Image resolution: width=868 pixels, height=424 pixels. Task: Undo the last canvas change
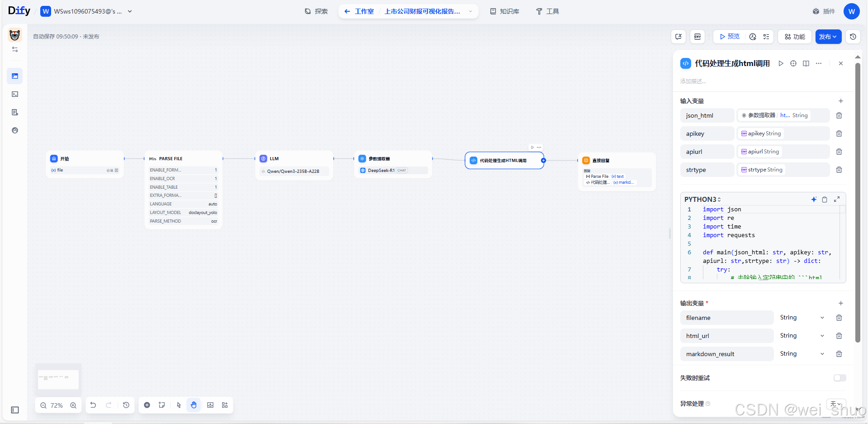point(93,405)
